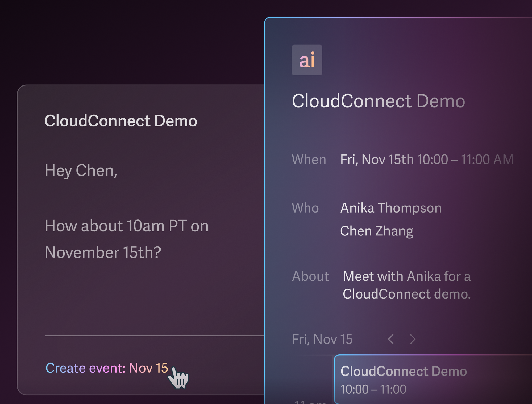Click the About description text
This screenshot has height=404, width=532.
pos(407,285)
